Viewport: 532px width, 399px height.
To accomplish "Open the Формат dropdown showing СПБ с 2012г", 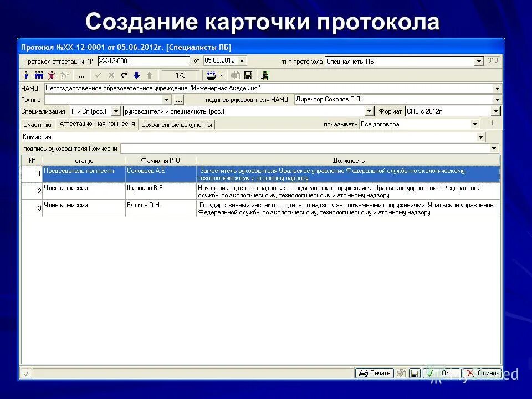I will (495, 111).
